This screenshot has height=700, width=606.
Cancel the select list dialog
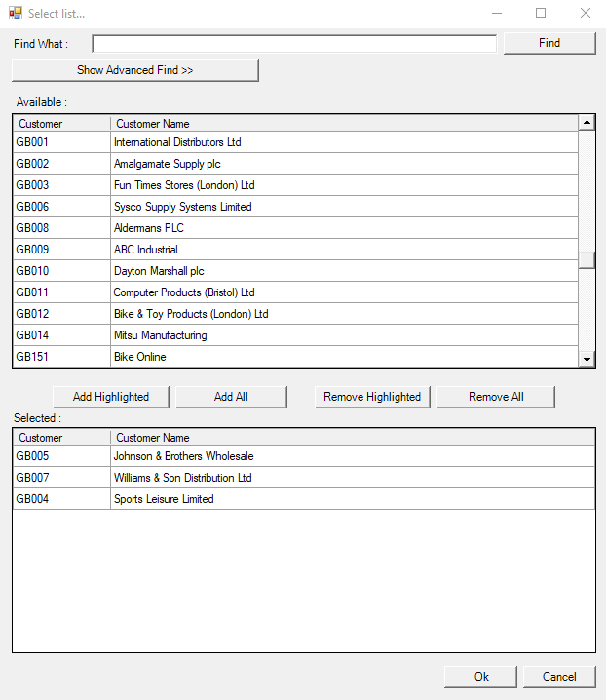(559, 677)
